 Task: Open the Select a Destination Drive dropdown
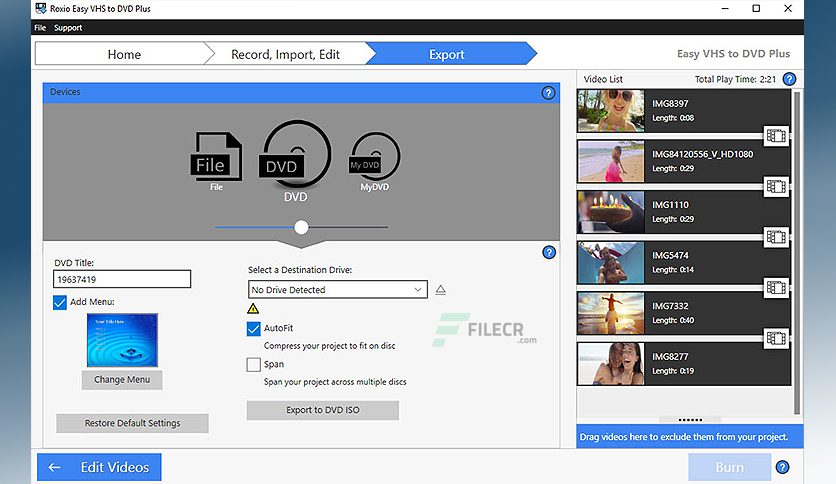(337, 289)
